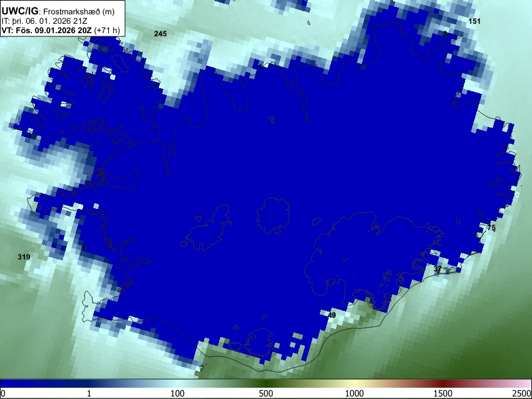Click the 2500 label on the color scale

click(522, 393)
